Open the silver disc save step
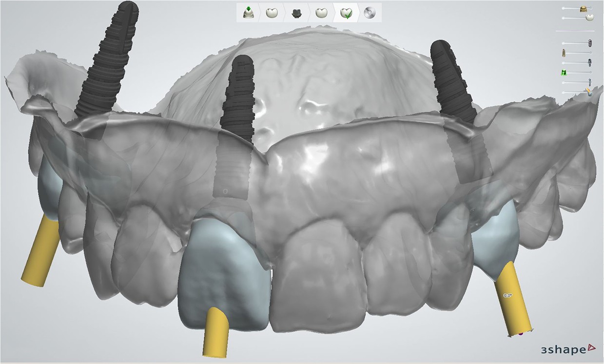This screenshot has width=604, height=364. tap(370, 13)
